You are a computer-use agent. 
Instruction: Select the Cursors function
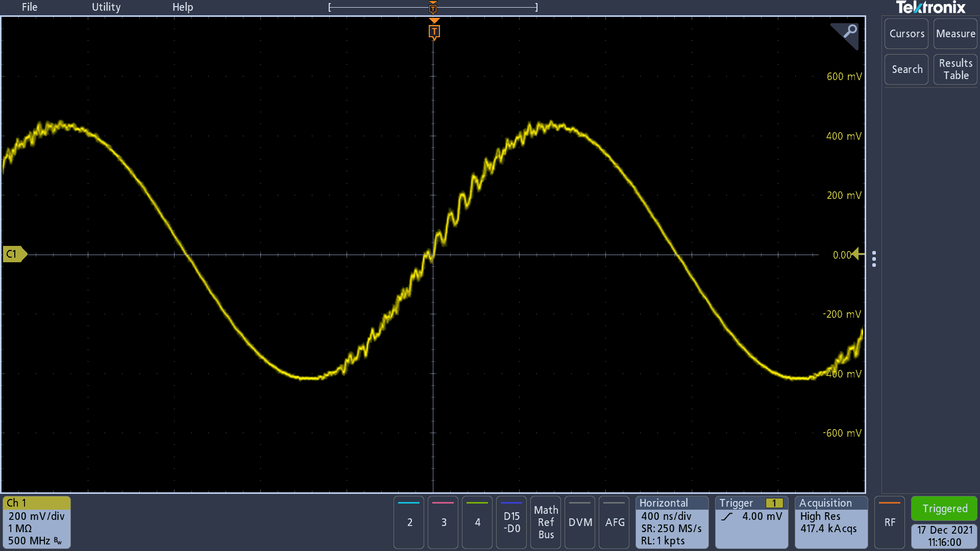[x=906, y=34]
